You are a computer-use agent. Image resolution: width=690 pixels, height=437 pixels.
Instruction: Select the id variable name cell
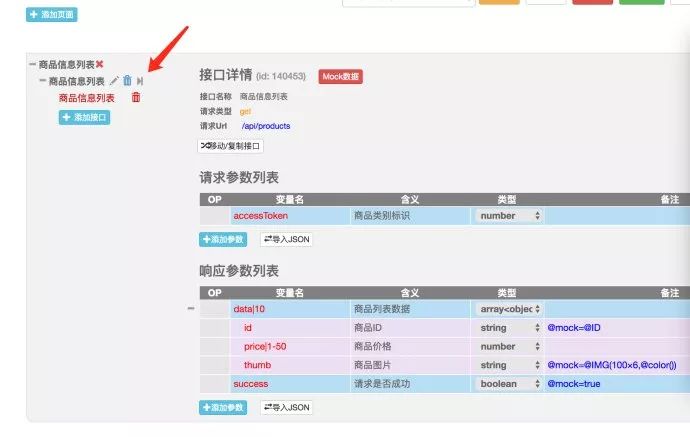[290, 328]
